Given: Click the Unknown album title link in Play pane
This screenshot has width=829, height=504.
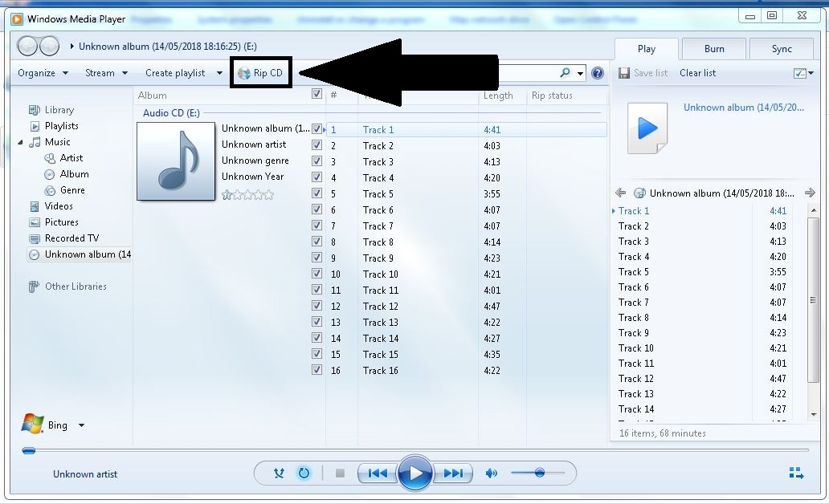Looking at the screenshot, I should pyautogui.click(x=743, y=108).
